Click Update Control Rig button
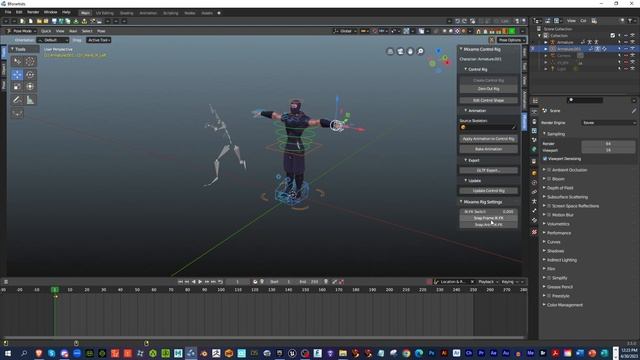 tap(489, 191)
